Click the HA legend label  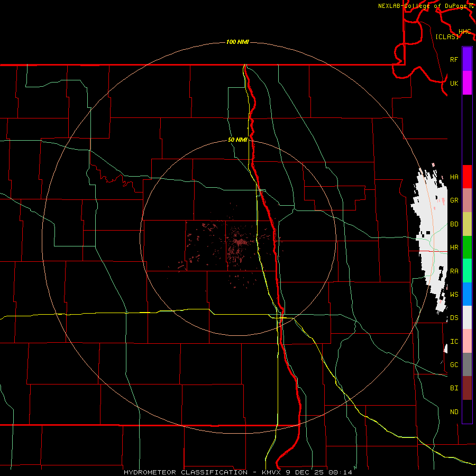(x=454, y=177)
